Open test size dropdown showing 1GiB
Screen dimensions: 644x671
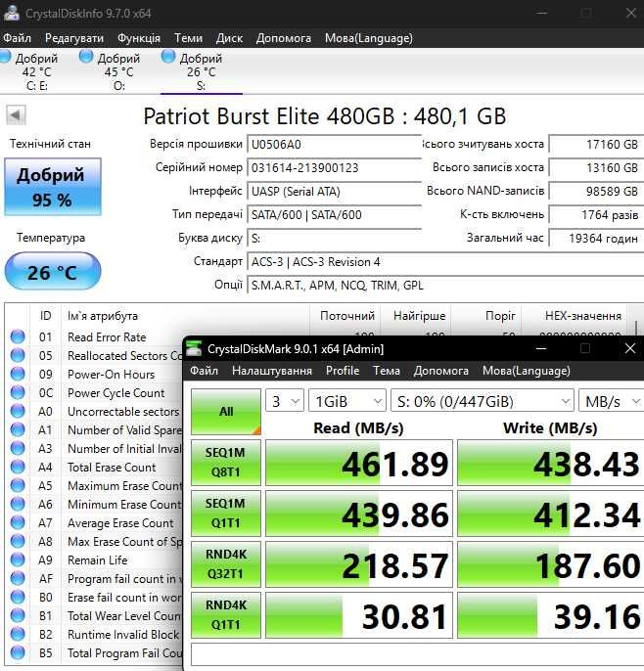[x=347, y=401]
